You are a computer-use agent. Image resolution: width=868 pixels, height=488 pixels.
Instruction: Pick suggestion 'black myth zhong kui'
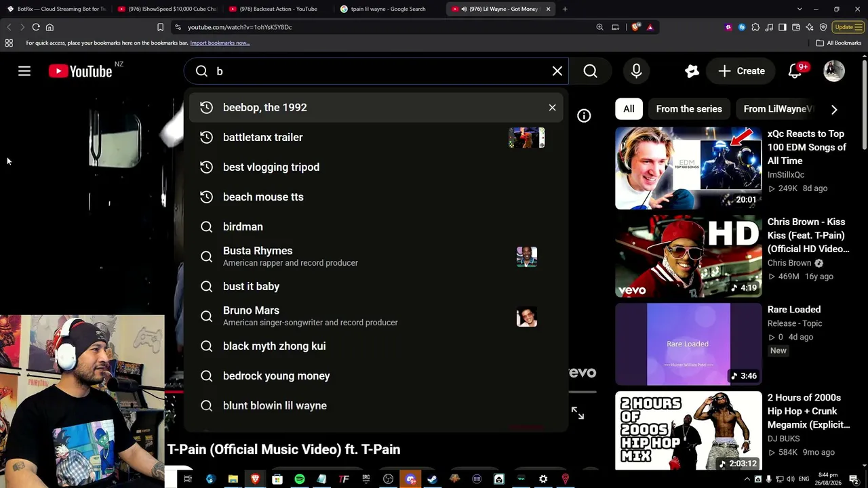point(376,346)
